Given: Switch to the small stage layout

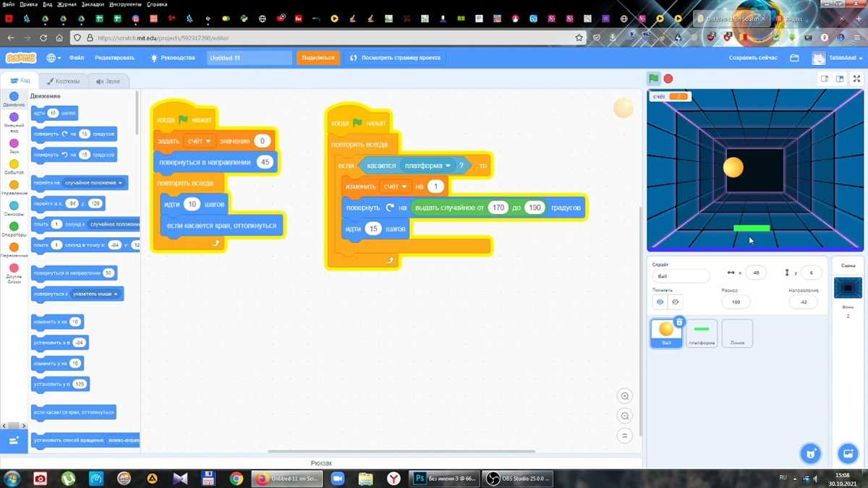Looking at the screenshot, I should click(x=824, y=79).
